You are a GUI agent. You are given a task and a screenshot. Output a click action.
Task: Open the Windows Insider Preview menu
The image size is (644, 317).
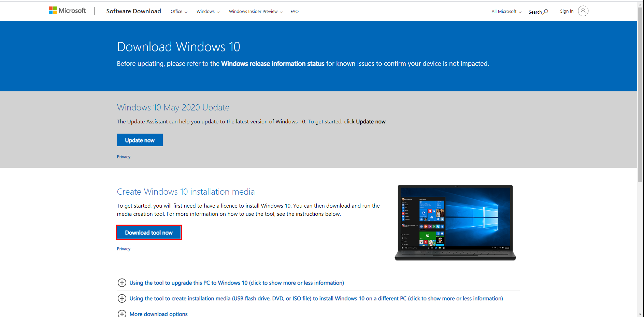[x=255, y=11]
